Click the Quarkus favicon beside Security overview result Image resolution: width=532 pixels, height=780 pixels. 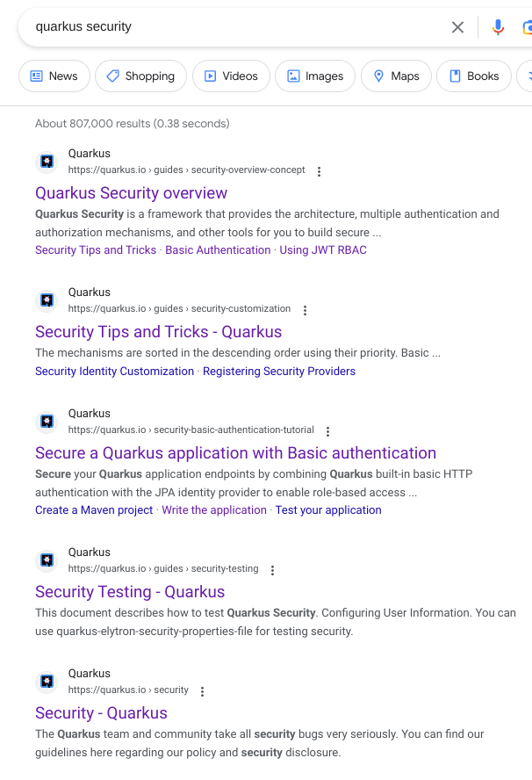point(47,162)
